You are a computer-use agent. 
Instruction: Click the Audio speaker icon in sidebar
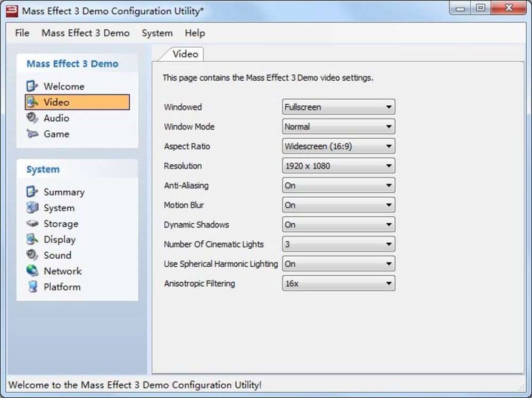(32, 118)
